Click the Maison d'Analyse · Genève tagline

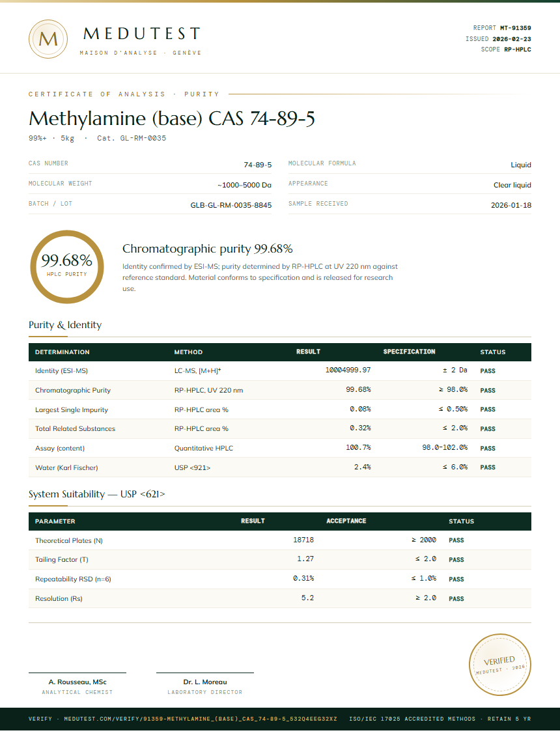click(x=141, y=53)
